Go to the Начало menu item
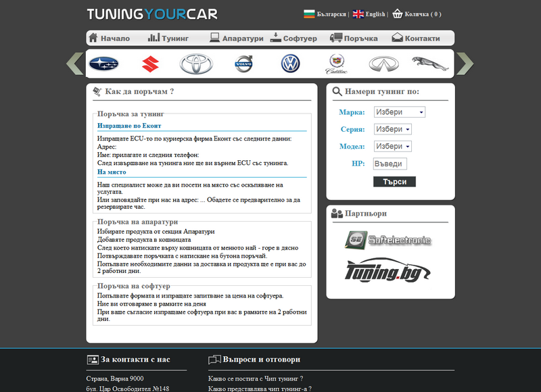Screen dimensions: 541x392 [115, 39]
